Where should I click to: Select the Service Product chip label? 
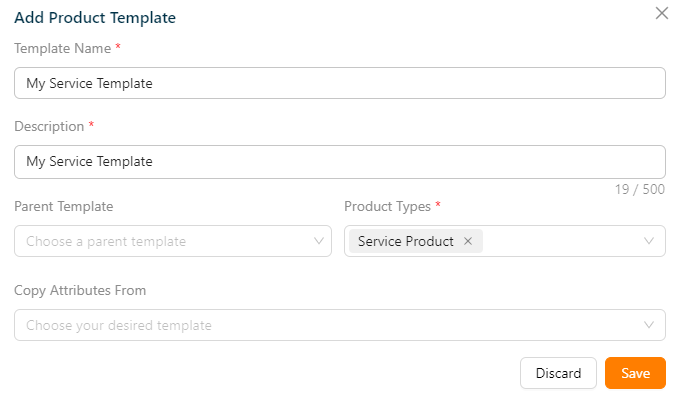405,241
